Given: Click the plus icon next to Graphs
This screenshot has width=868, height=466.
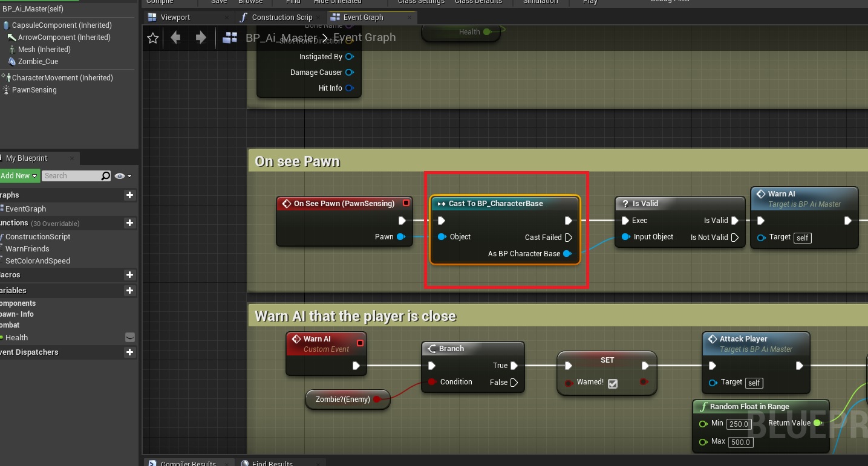Looking at the screenshot, I should point(129,195).
